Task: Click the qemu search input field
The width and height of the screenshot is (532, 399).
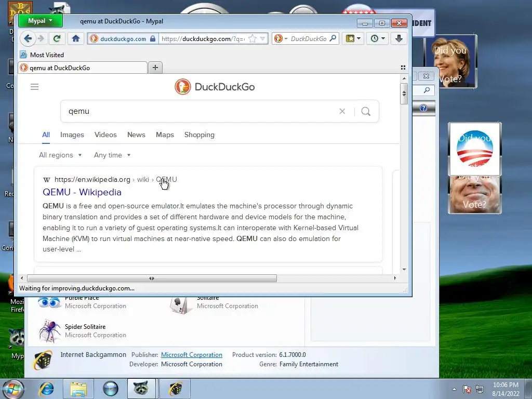Action: 200,111
